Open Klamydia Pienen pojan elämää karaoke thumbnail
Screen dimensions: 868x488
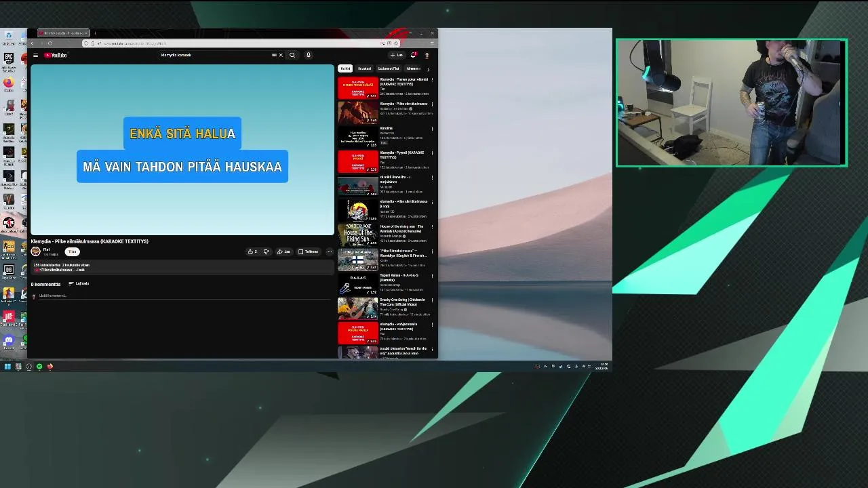pos(357,87)
